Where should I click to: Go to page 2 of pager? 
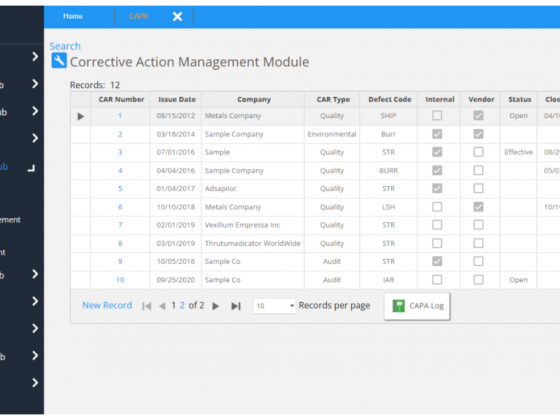[x=182, y=305]
